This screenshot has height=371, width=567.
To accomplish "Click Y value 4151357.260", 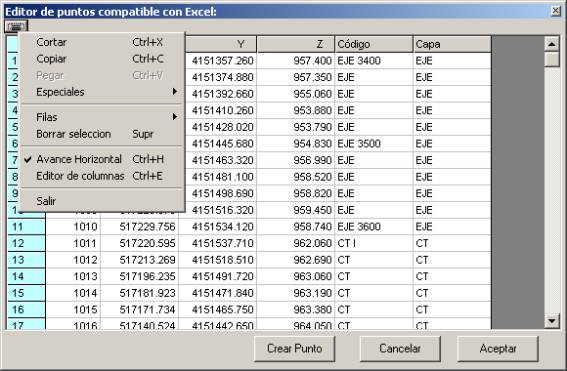I will click(x=221, y=61).
